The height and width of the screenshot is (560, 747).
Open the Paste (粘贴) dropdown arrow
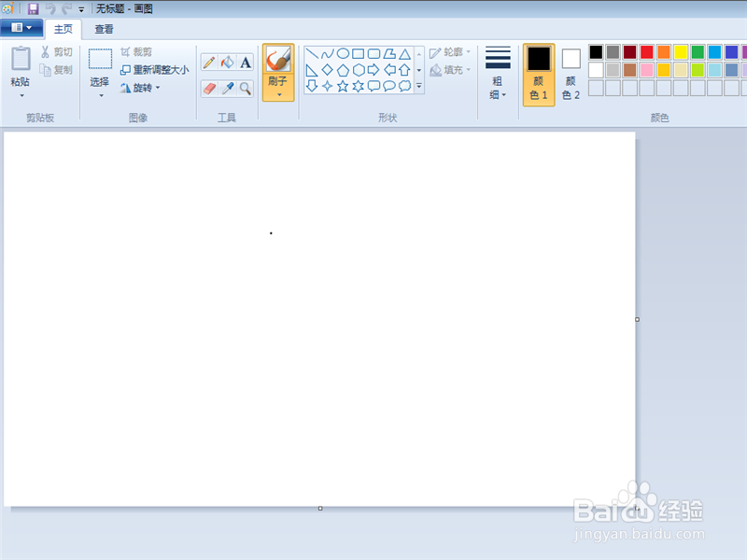pyautogui.click(x=21, y=96)
